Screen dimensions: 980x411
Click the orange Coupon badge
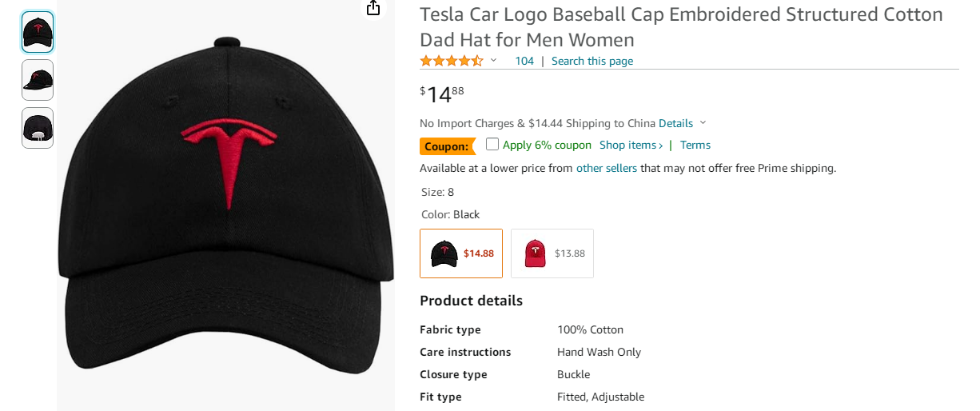tap(446, 146)
